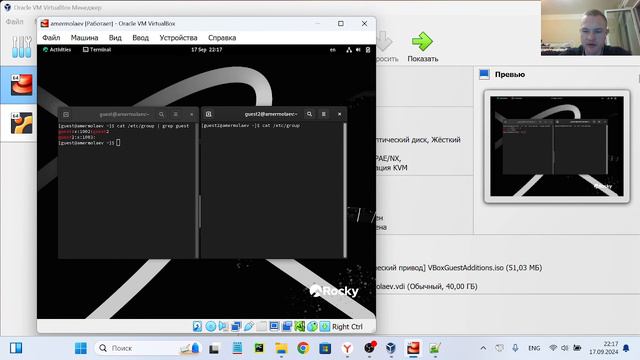Show hidden tray icons chevron

(483, 348)
